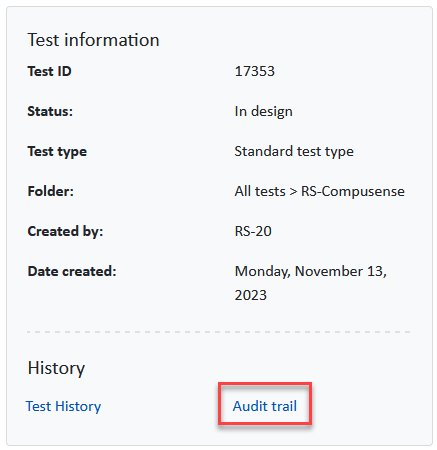Click the 'Standard test type' value
The image size is (437, 450).
coord(294,151)
